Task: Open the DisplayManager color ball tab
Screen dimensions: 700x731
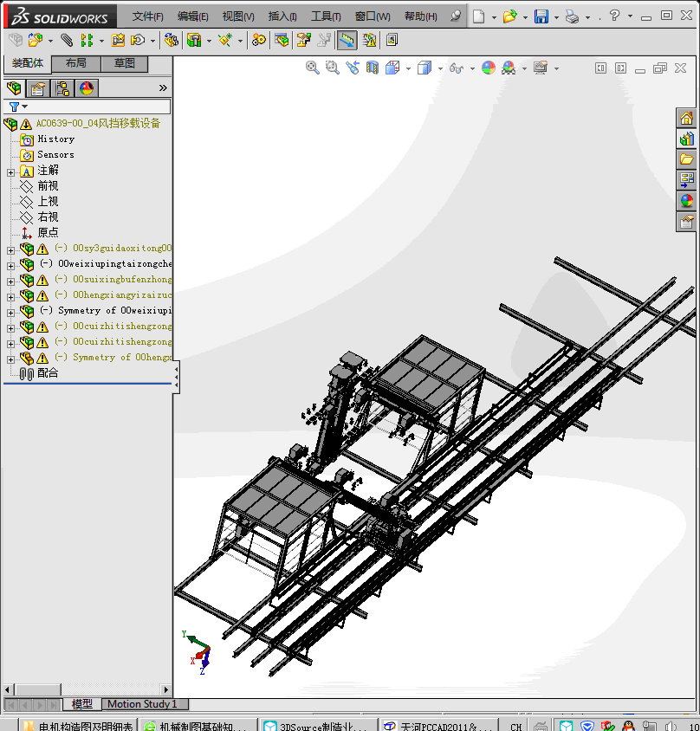Action: 87,87
